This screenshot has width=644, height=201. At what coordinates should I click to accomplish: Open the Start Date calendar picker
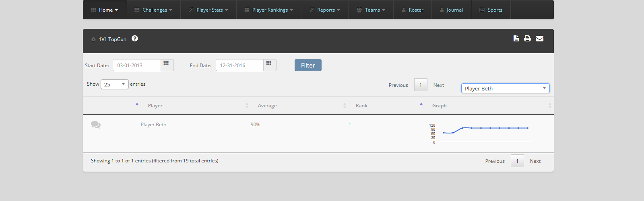click(x=167, y=65)
